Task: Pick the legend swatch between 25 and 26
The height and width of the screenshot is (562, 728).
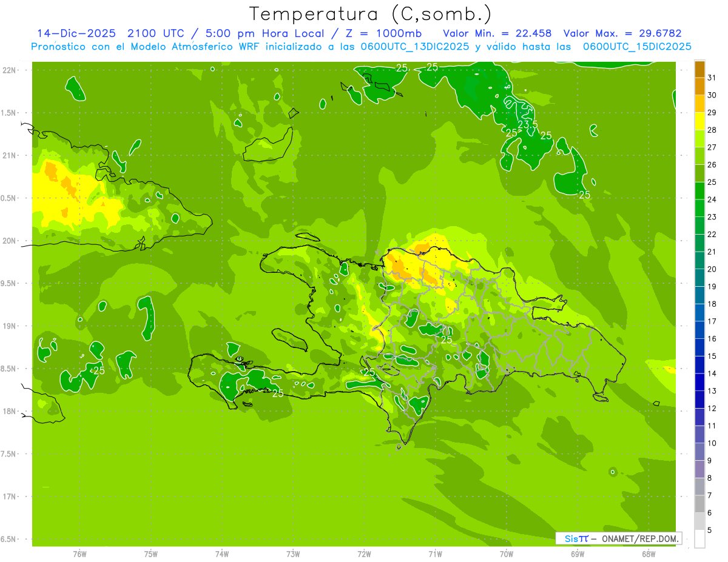Action: click(699, 173)
